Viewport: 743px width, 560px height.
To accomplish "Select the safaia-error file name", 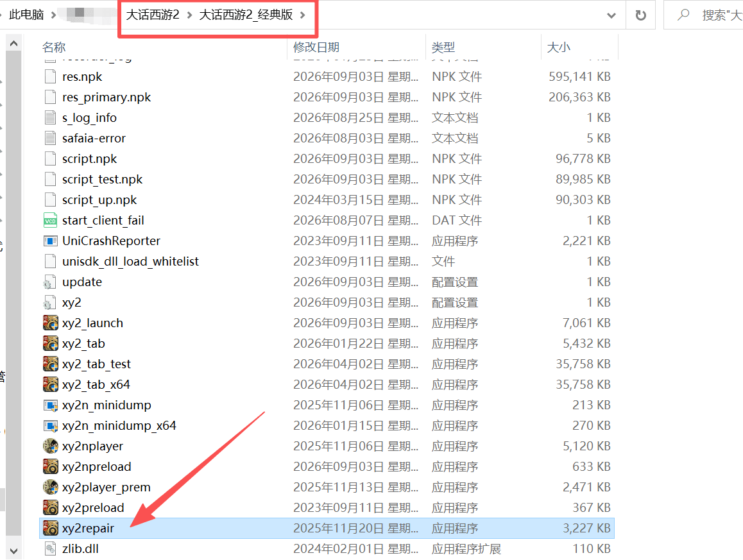I will 94,139.
